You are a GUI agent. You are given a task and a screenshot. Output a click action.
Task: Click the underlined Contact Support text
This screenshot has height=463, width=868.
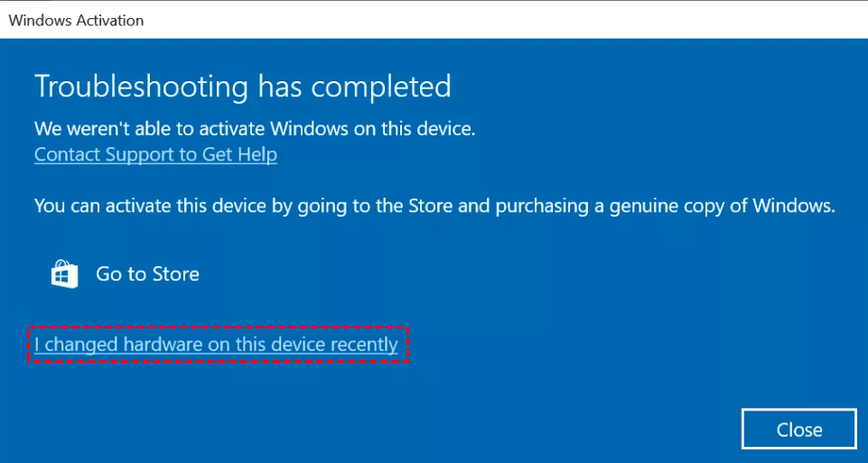[x=155, y=154]
